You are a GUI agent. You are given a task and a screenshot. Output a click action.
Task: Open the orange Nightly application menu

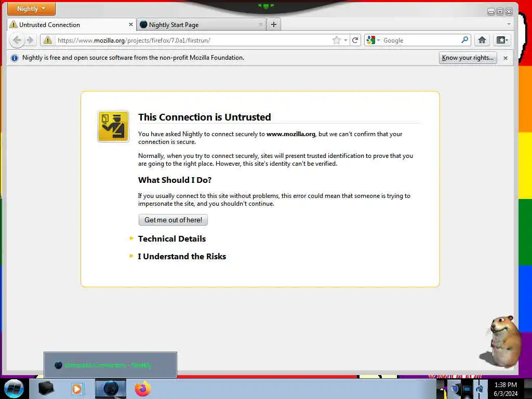(31, 9)
